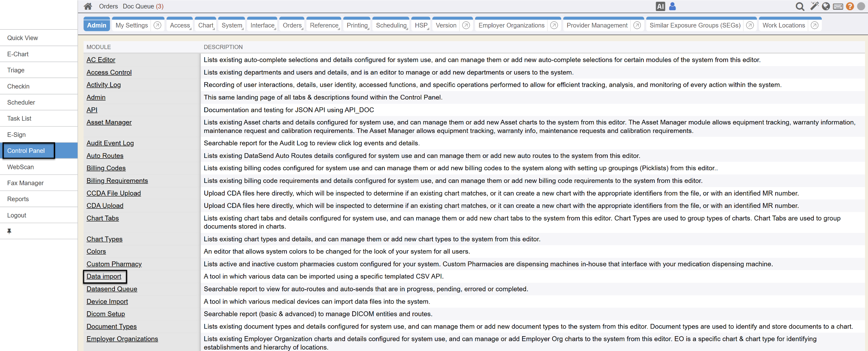Select the Employer Organizations tab
The width and height of the screenshot is (868, 351).
(x=511, y=25)
